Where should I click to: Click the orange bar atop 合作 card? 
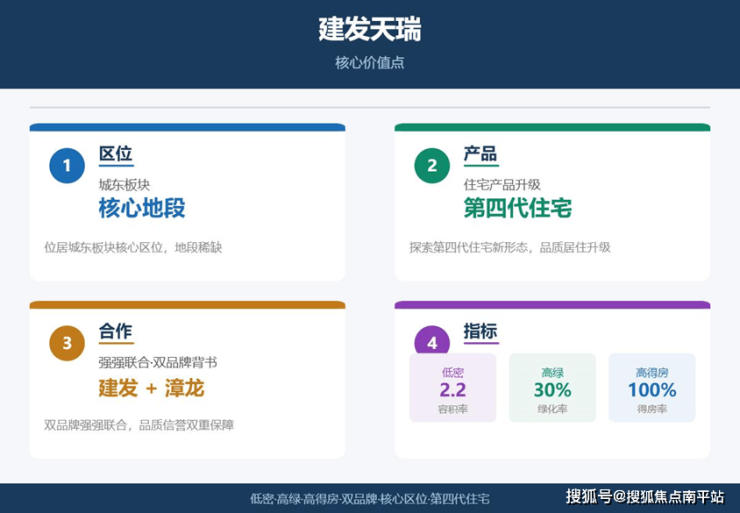(187, 305)
